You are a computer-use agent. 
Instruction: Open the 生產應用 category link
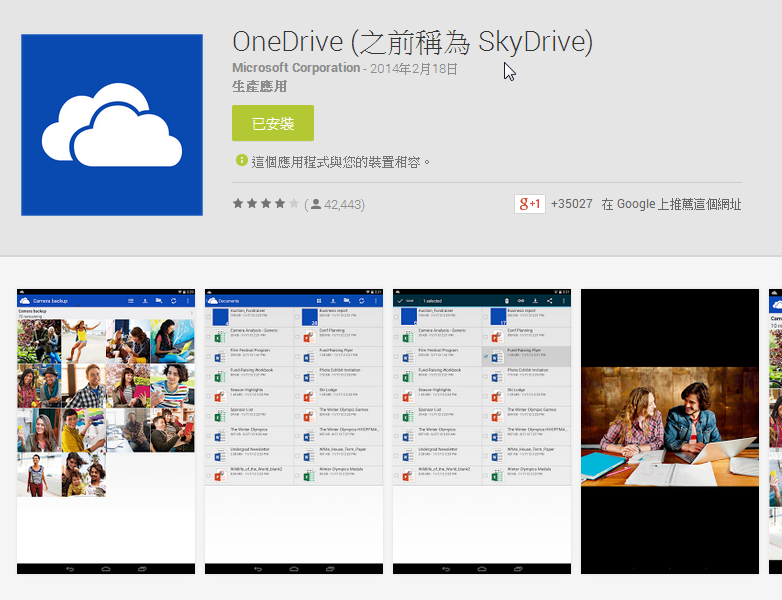click(259, 87)
